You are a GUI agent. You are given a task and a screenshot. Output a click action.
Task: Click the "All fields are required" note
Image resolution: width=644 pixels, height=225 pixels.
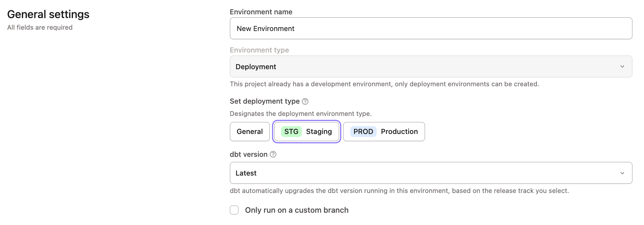coord(40,27)
